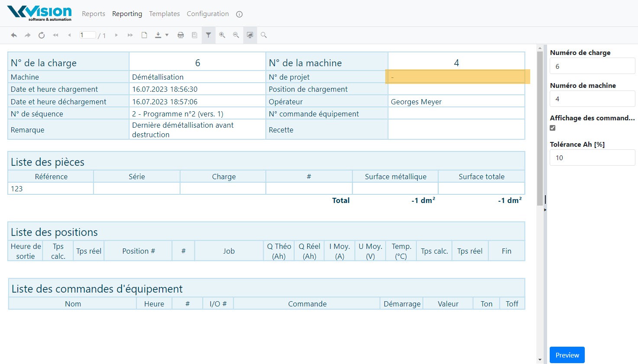The width and height of the screenshot is (638, 364).
Task: Toggle the full-screen monitor icon
Action: point(250,35)
